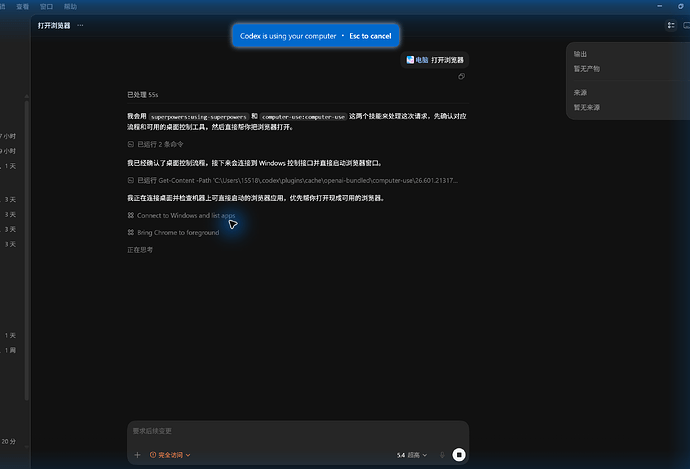Click the tool icon beside Bring Chrome to foreground
Screen dimensions: 690x469
[x=131, y=232]
